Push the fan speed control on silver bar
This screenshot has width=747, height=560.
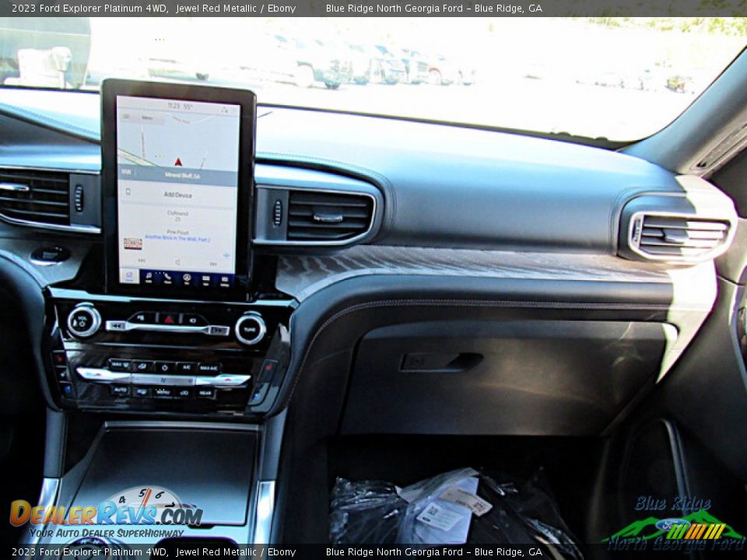[x=163, y=380]
